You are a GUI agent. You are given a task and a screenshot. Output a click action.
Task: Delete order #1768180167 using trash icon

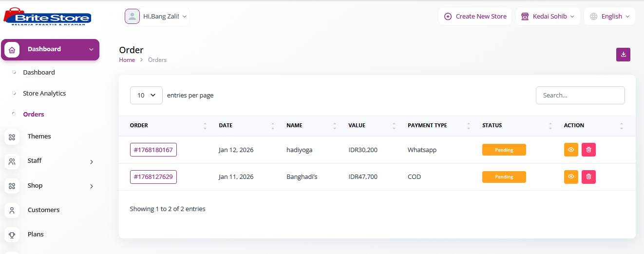point(588,150)
